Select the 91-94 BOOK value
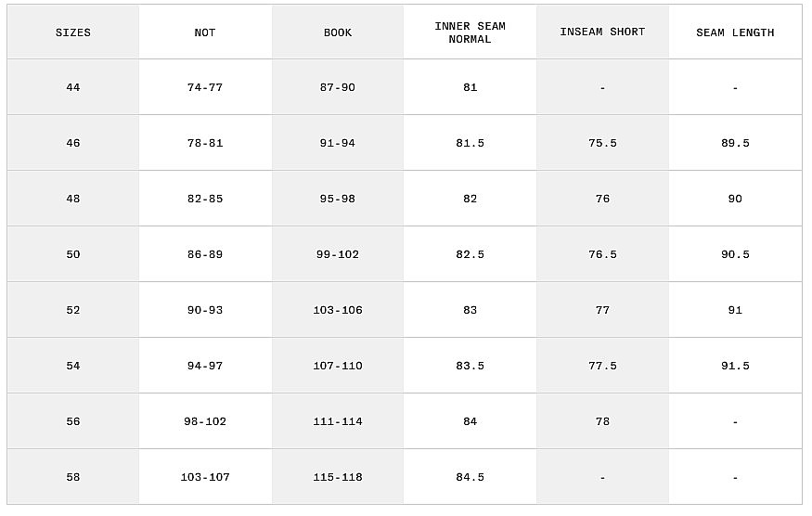 (x=338, y=143)
